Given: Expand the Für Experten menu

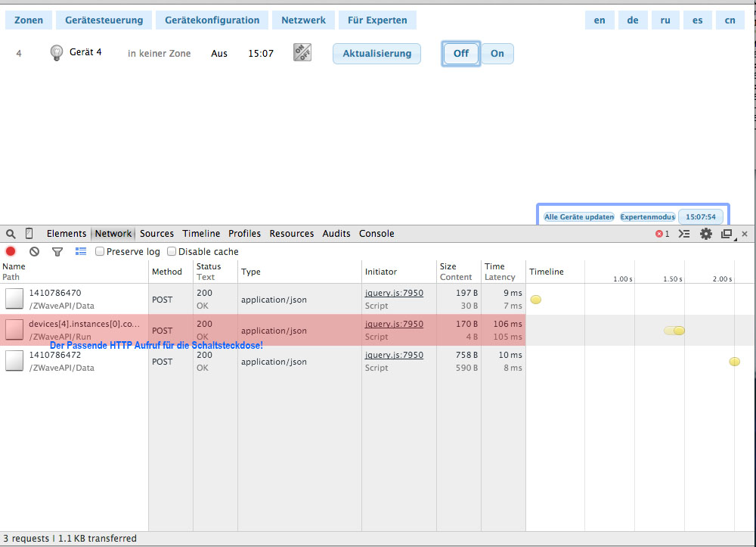Looking at the screenshot, I should pos(377,20).
